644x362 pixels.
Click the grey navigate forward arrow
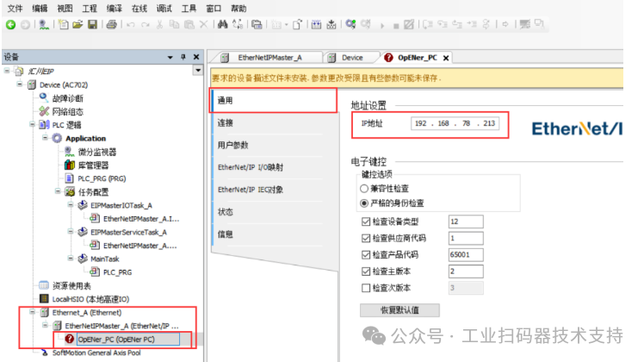[25, 25]
